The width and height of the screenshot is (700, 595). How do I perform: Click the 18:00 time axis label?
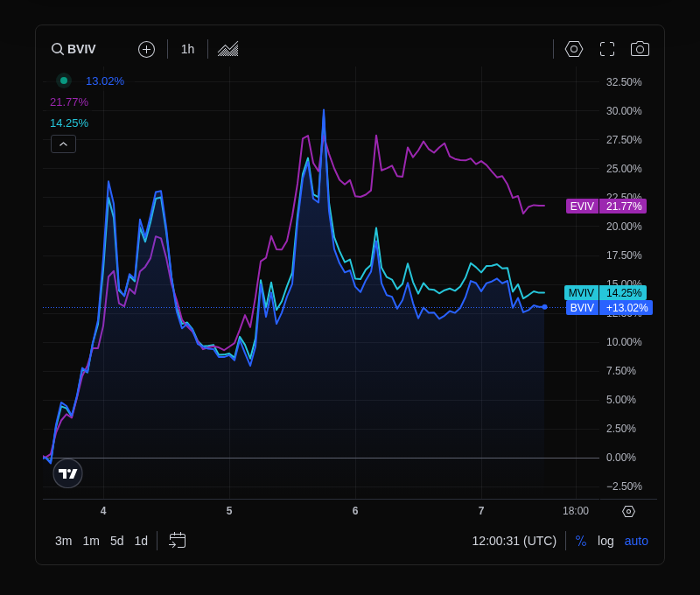[x=576, y=511]
